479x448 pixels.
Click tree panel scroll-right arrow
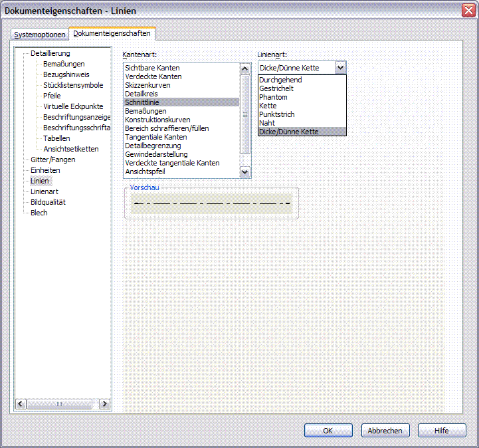tap(104, 404)
